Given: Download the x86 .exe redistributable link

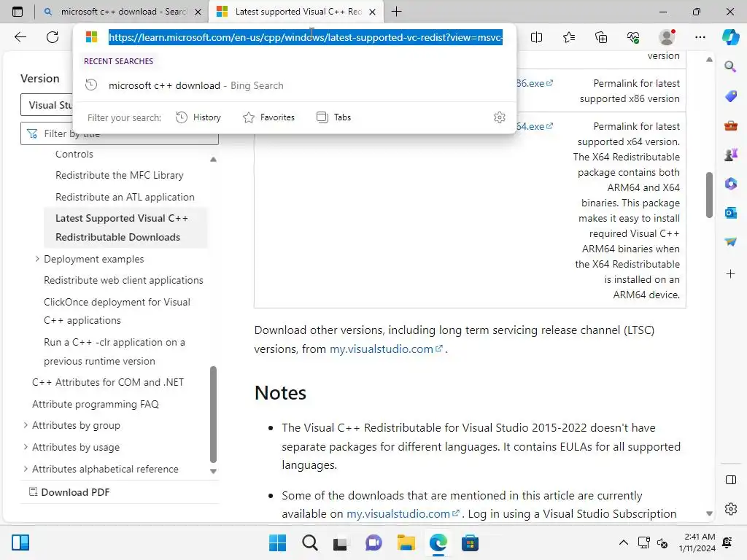Looking at the screenshot, I should [x=535, y=83].
